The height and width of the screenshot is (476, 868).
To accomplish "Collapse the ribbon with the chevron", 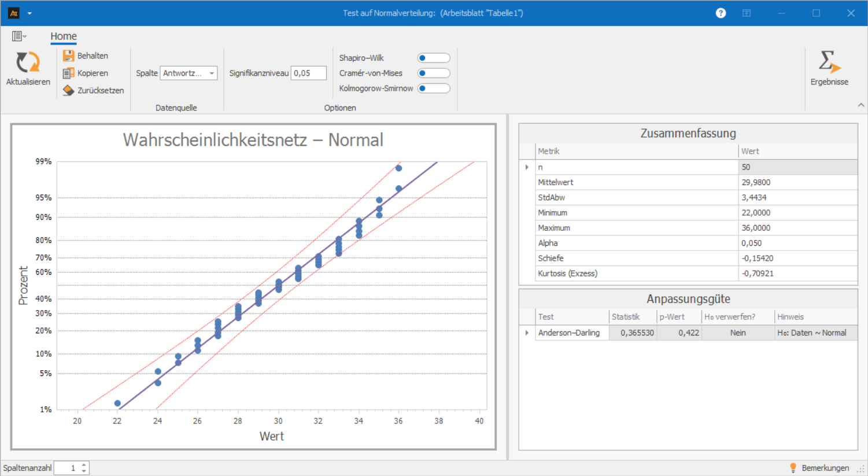I will (860, 105).
